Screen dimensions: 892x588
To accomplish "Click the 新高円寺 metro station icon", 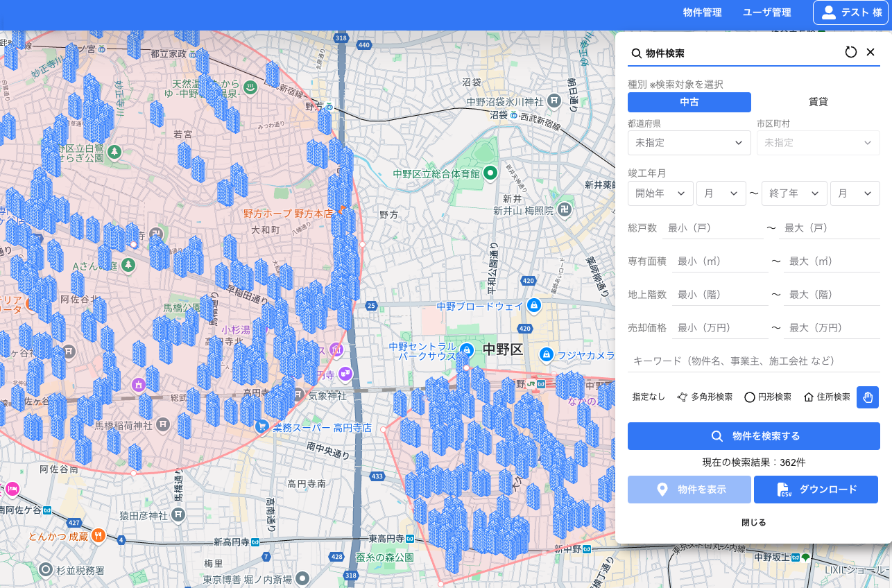I will tap(255, 541).
